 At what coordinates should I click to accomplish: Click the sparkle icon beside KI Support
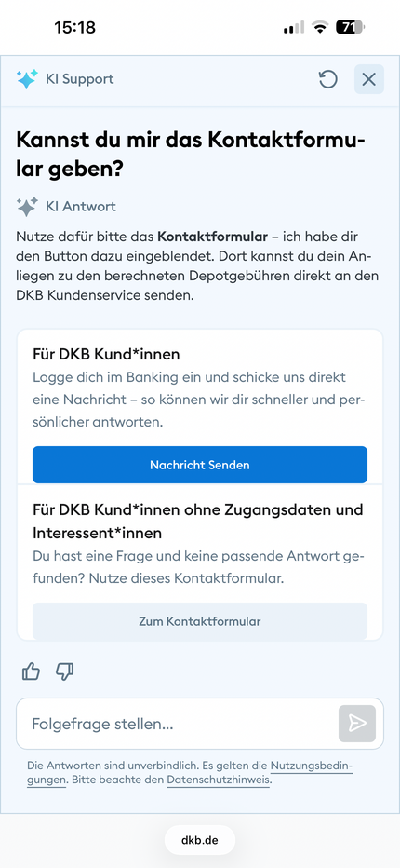(x=27, y=79)
